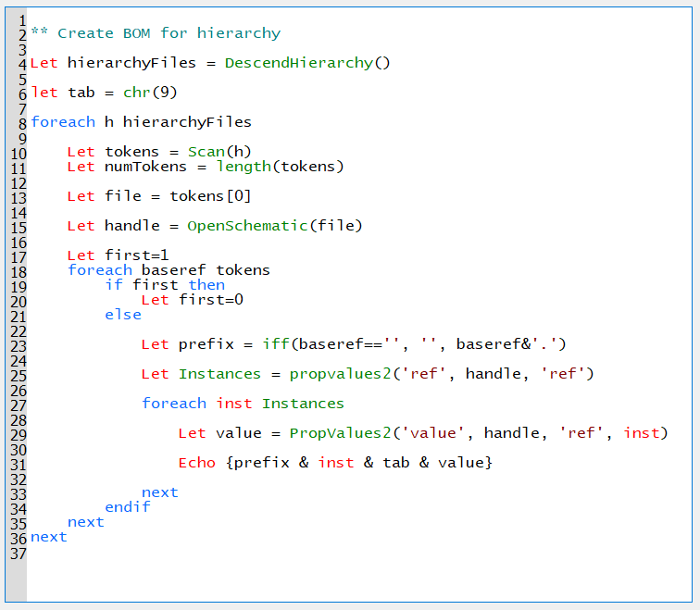
Task: Click the length(tokens) function call
Action: pyautogui.click(x=280, y=167)
